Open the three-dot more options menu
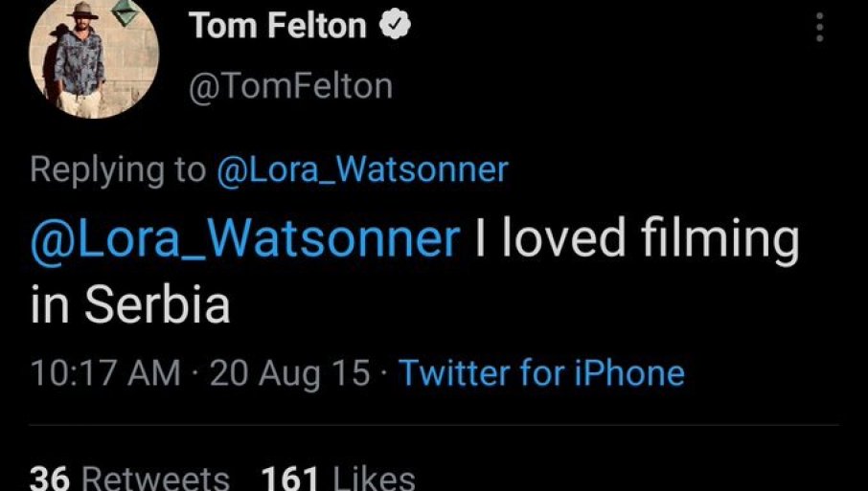This screenshot has height=491, width=868. 819,27
